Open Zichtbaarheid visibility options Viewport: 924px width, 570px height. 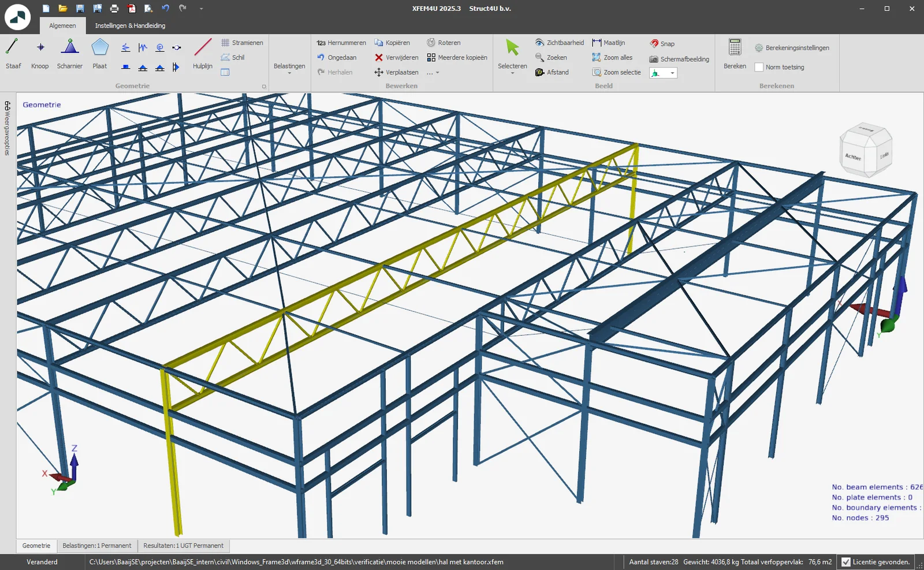point(559,43)
